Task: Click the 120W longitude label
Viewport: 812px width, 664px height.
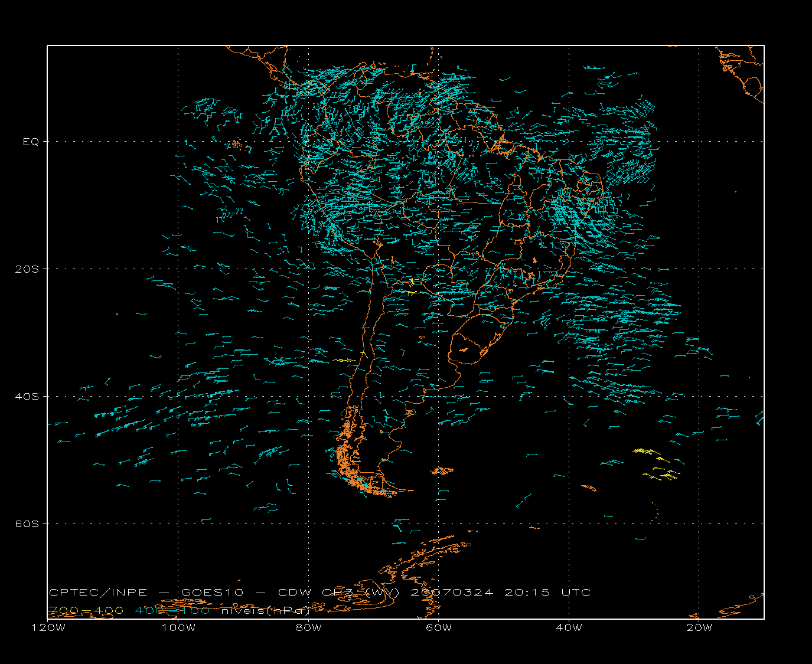Action: coord(48,627)
